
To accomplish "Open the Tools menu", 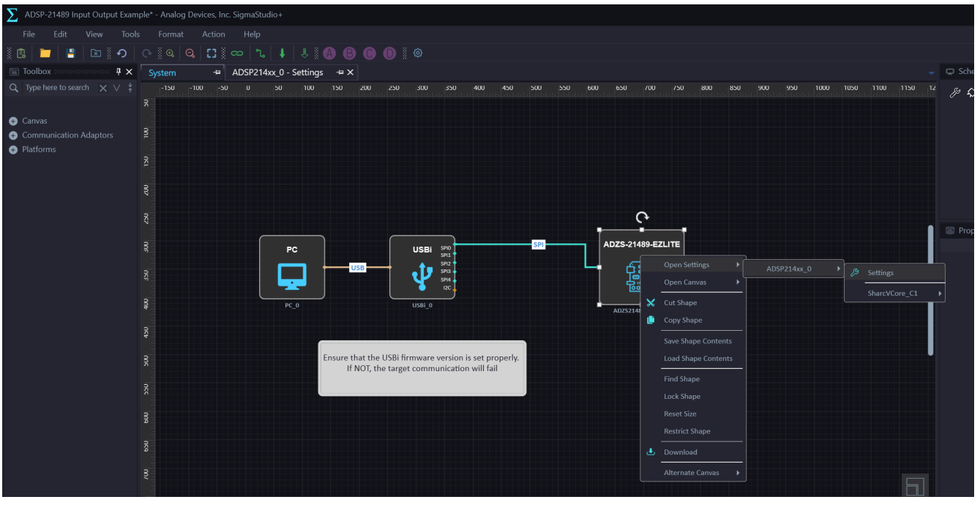I will (130, 34).
